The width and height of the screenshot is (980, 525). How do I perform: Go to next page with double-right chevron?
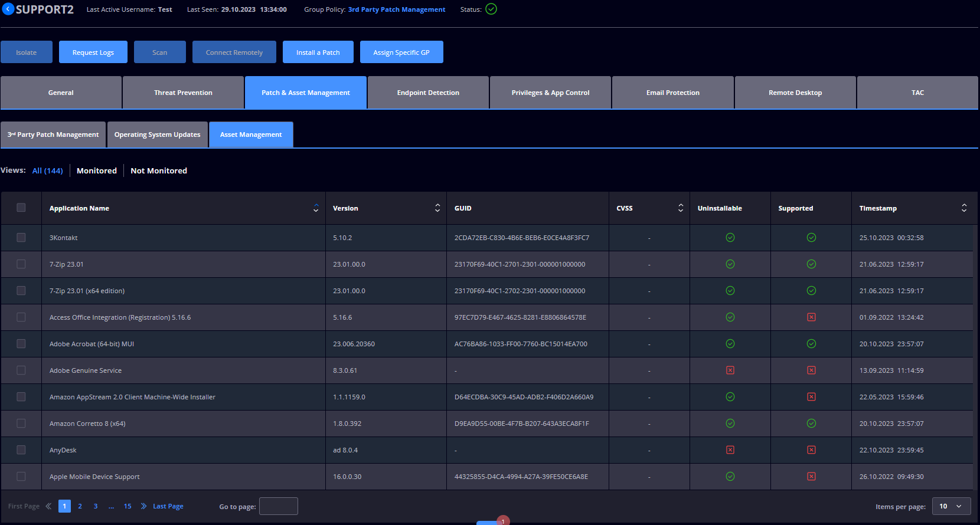143,506
